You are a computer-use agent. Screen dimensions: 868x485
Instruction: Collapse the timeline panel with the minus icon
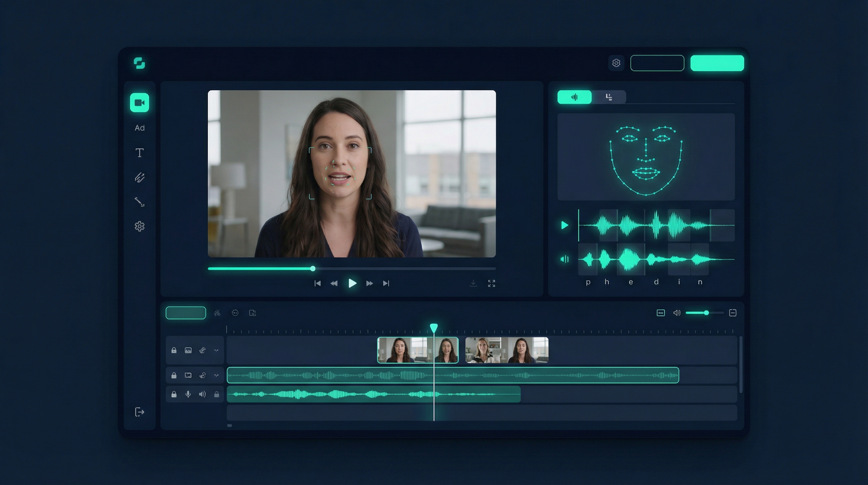tap(733, 313)
